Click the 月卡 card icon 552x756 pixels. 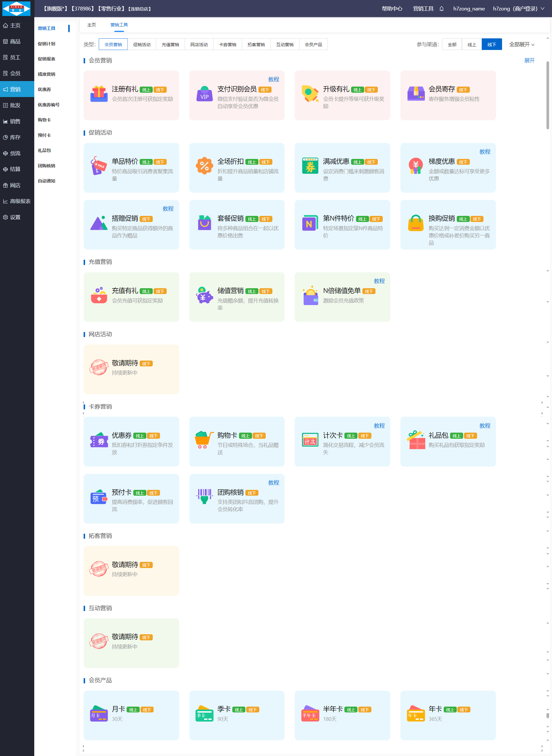[99, 714]
